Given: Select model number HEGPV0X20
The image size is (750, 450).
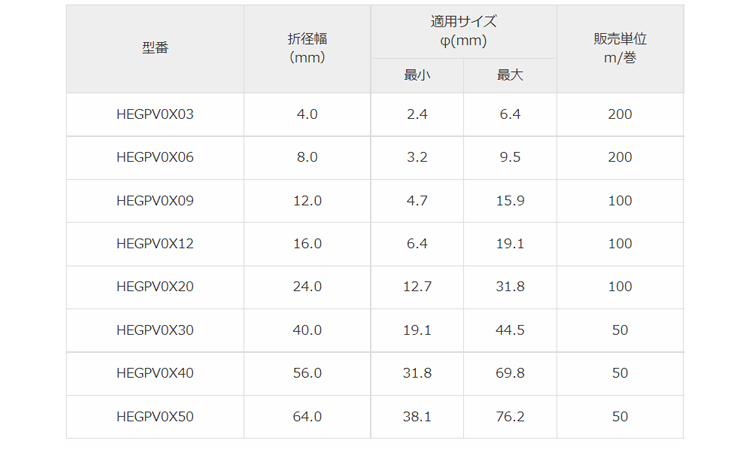Looking at the screenshot, I should 155,286.
